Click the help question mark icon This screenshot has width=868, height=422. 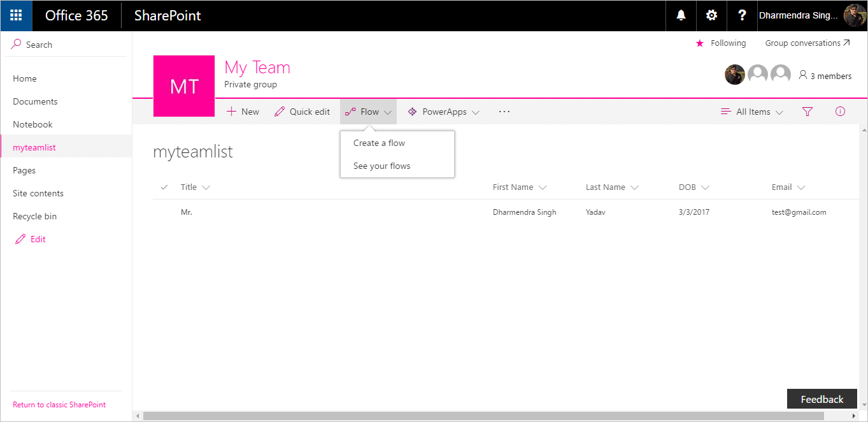pyautogui.click(x=742, y=16)
